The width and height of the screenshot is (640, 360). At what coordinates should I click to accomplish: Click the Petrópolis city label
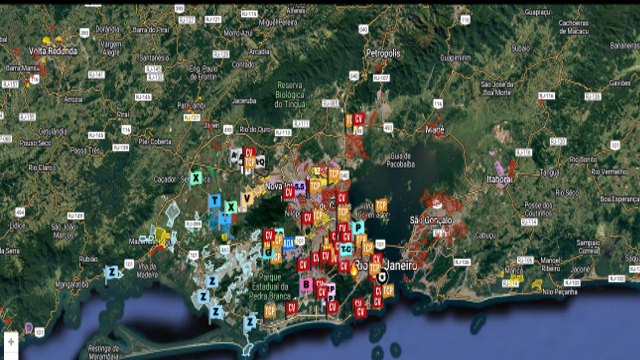(x=383, y=53)
